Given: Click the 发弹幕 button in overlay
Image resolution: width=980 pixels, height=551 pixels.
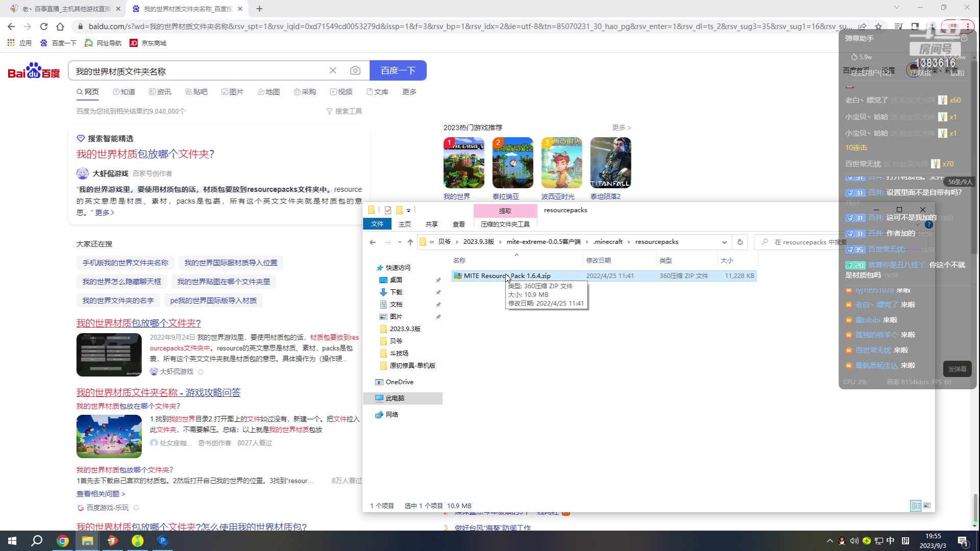Looking at the screenshot, I should (x=957, y=369).
